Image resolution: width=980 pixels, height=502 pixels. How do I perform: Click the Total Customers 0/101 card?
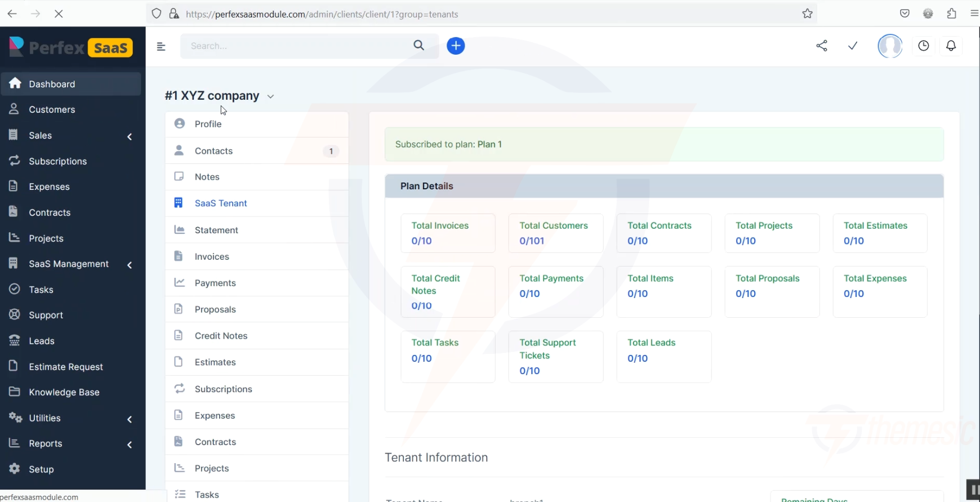556,233
